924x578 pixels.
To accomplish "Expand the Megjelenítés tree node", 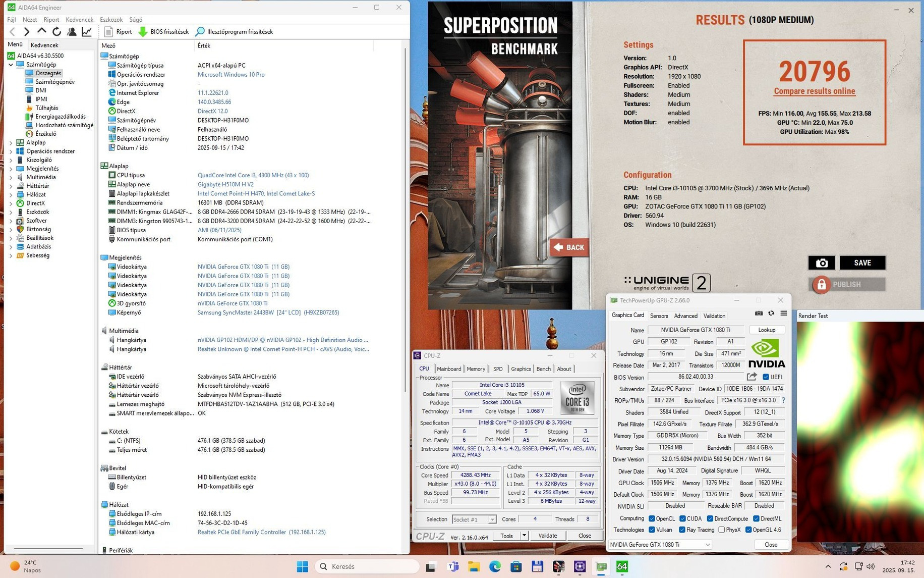I will [11, 169].
